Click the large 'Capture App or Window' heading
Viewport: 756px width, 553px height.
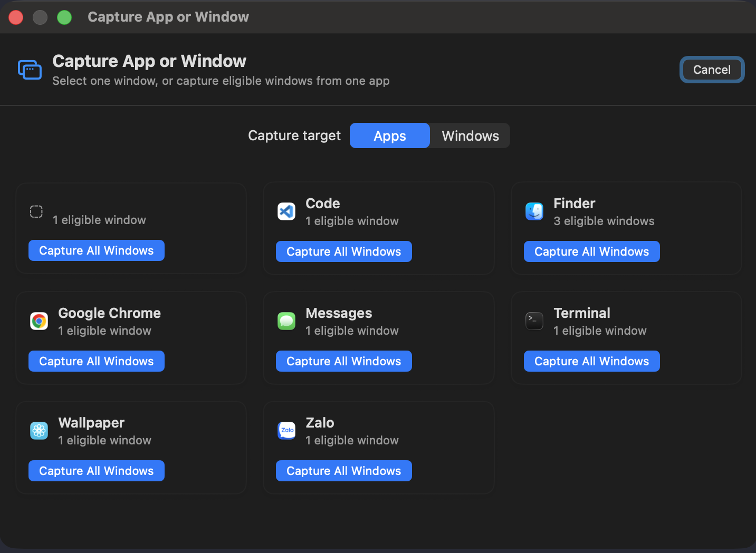149,61
